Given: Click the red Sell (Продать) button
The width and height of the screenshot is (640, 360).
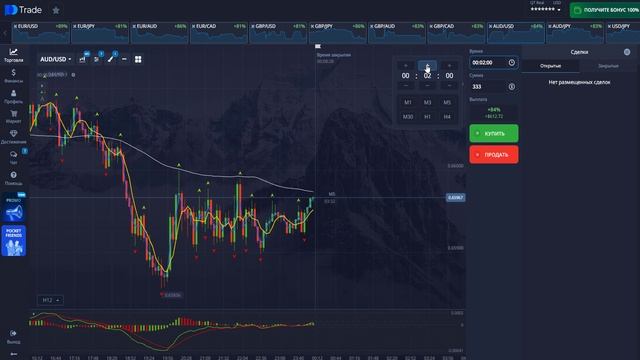Looking at the screenshot, I should (494, 155).
